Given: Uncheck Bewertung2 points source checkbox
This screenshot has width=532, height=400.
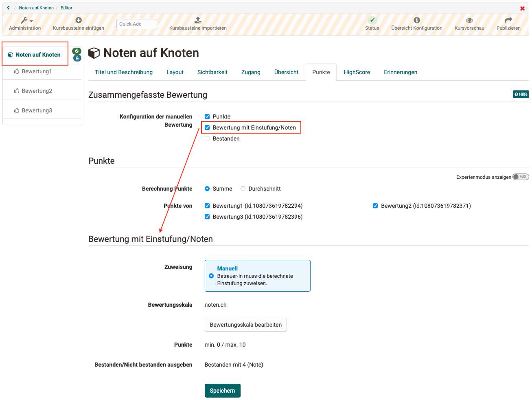Looking at the screenshot, I should (x=375, y=206).
